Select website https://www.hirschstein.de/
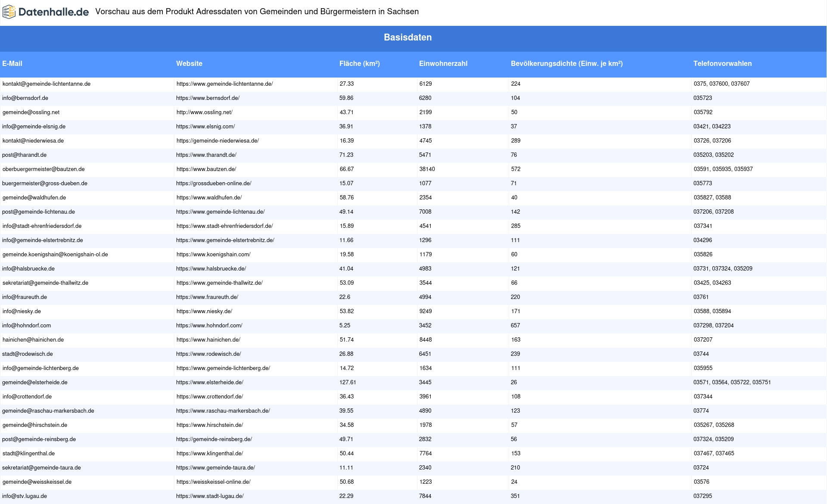The image size is (827, 504). 210,425
